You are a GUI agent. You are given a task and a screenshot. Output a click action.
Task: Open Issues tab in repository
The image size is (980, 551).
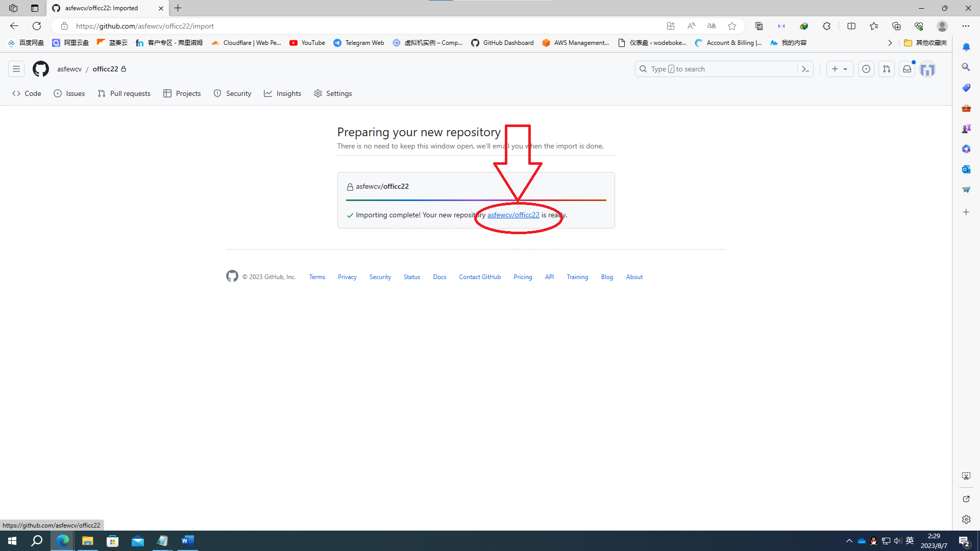(x=70, y=93)
